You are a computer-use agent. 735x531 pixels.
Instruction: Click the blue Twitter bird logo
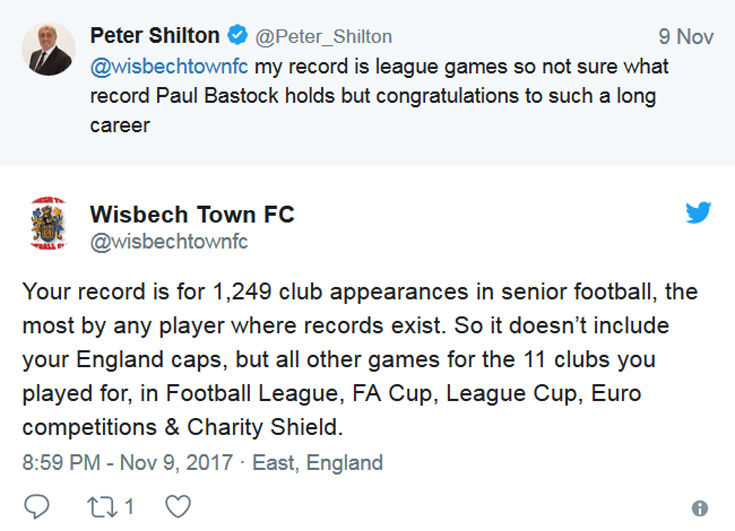tap(698, 212)
